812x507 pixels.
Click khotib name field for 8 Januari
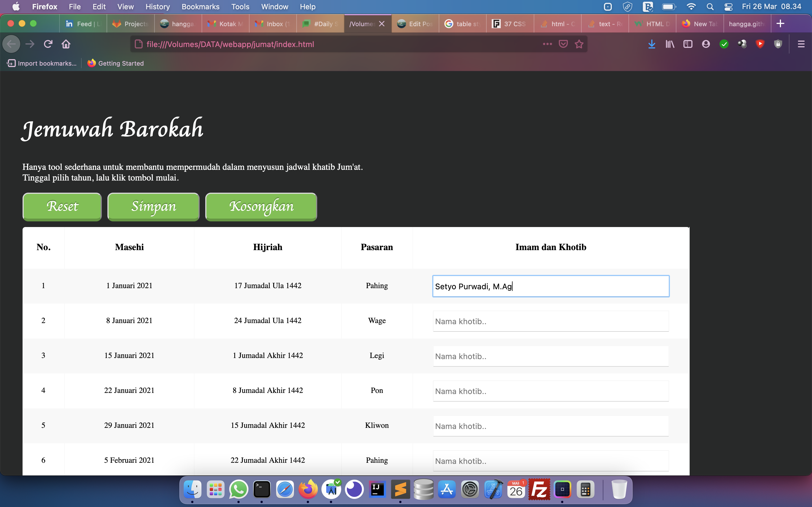click(x=551, y=321)
